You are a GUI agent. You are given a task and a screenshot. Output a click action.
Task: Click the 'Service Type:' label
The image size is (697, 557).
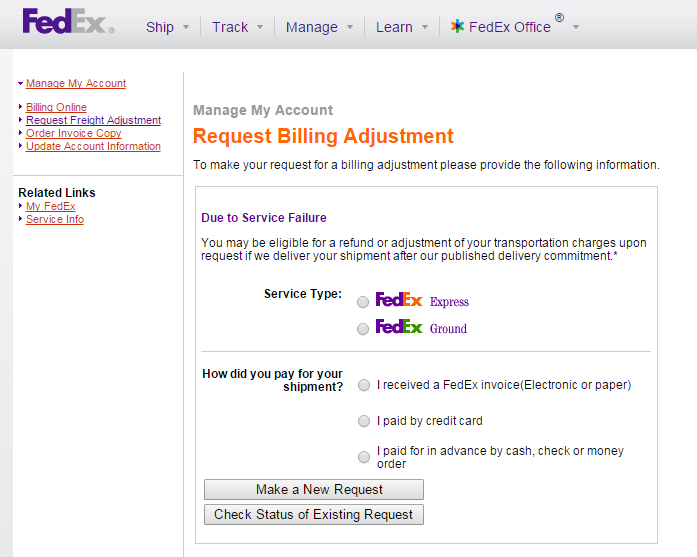pyautogui.click(x=303, y=294)
